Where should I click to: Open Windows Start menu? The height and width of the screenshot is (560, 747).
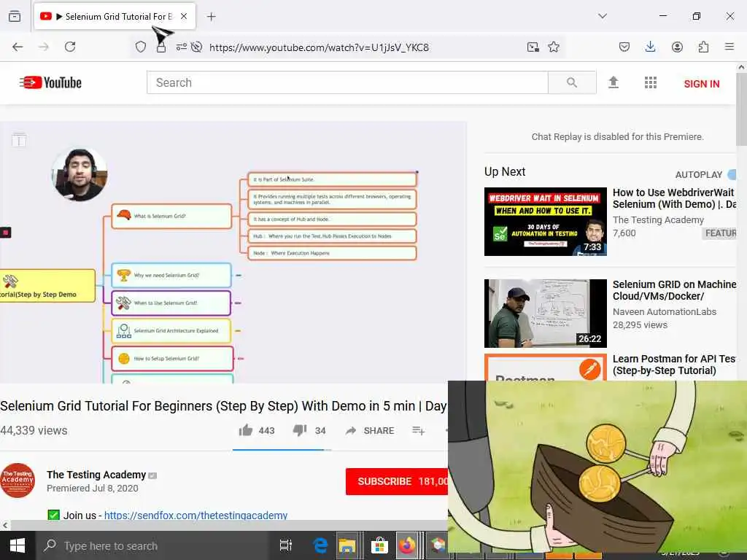[18, 545]
